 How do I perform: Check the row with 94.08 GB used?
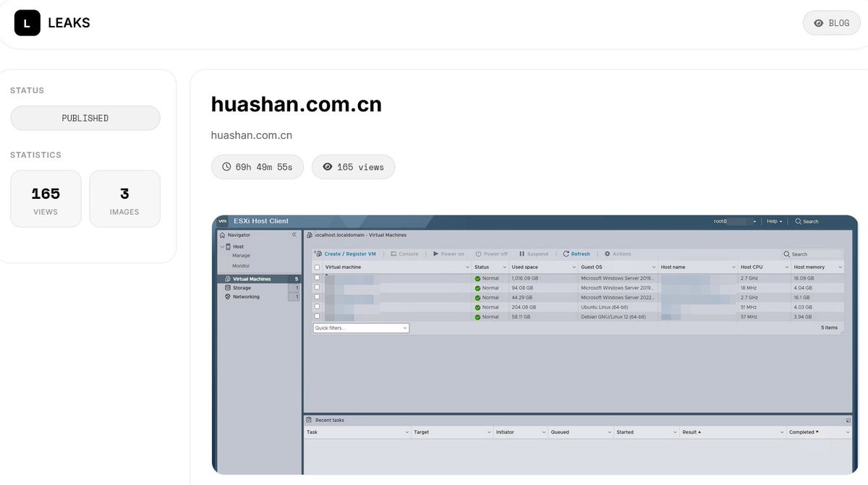pos(317,288)
